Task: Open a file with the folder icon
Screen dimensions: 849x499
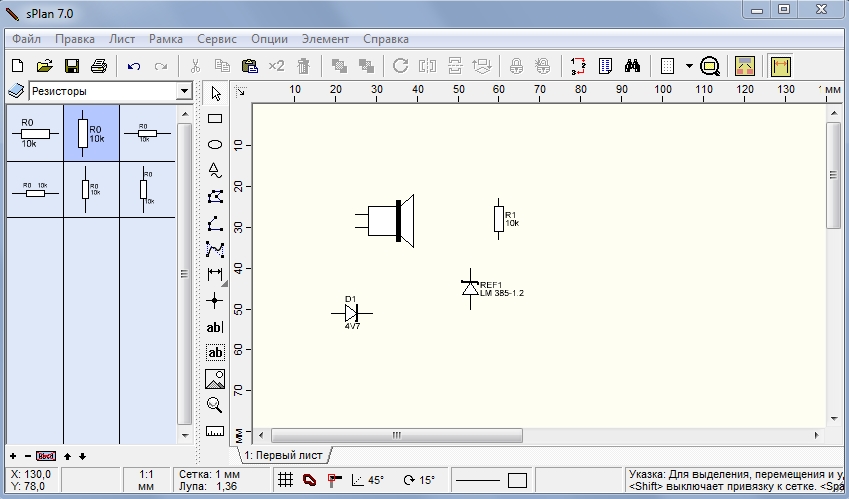Action: click(44, 66)
